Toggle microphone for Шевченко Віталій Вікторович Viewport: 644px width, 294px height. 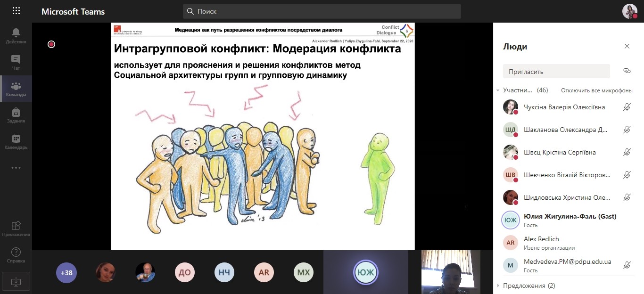(x=627, y=175)
